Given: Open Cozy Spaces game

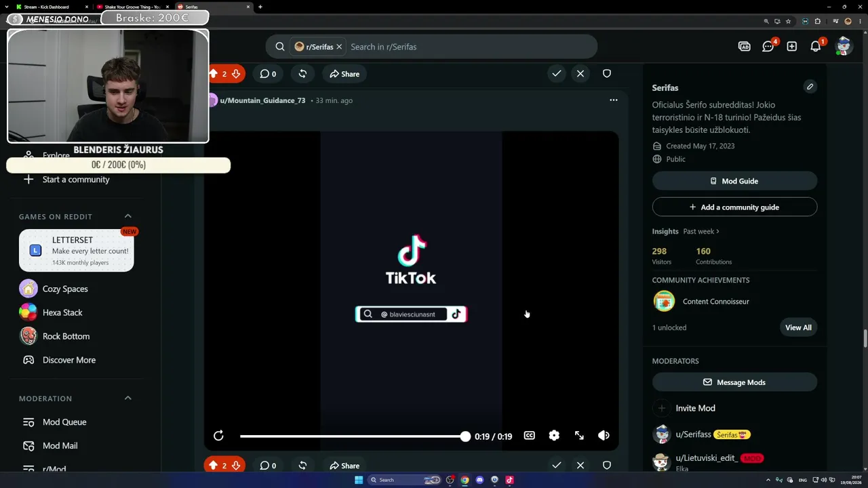Looking at the screenshot, I should pyautogui.click(x=65, y=289).
